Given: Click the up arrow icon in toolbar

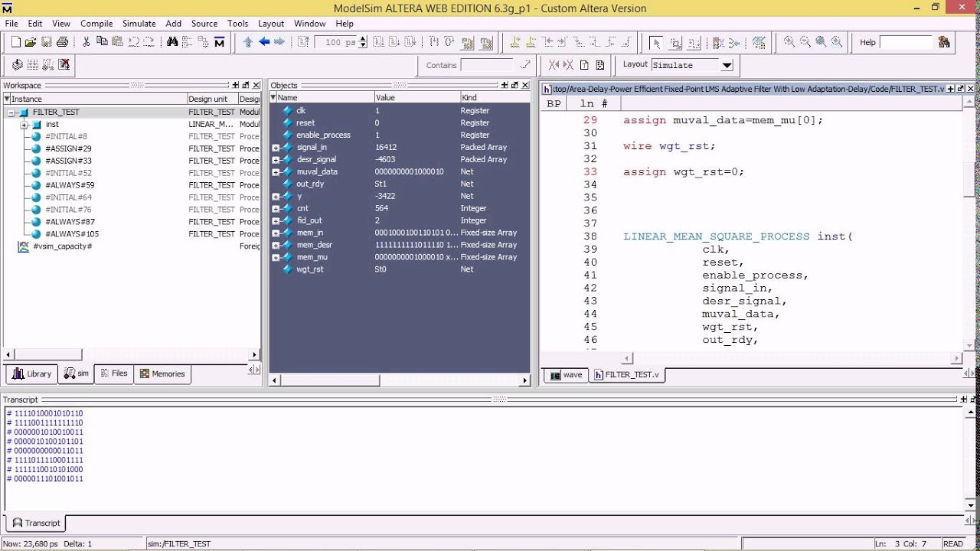Looking at the screenshot, I should pyautogui.click(x=247, y=42).
